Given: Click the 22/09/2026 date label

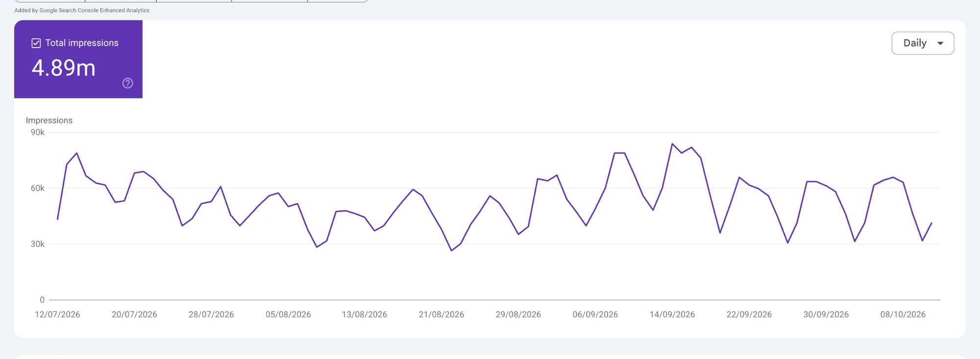Looking at the screenshot, I should (x=749, y=314).
